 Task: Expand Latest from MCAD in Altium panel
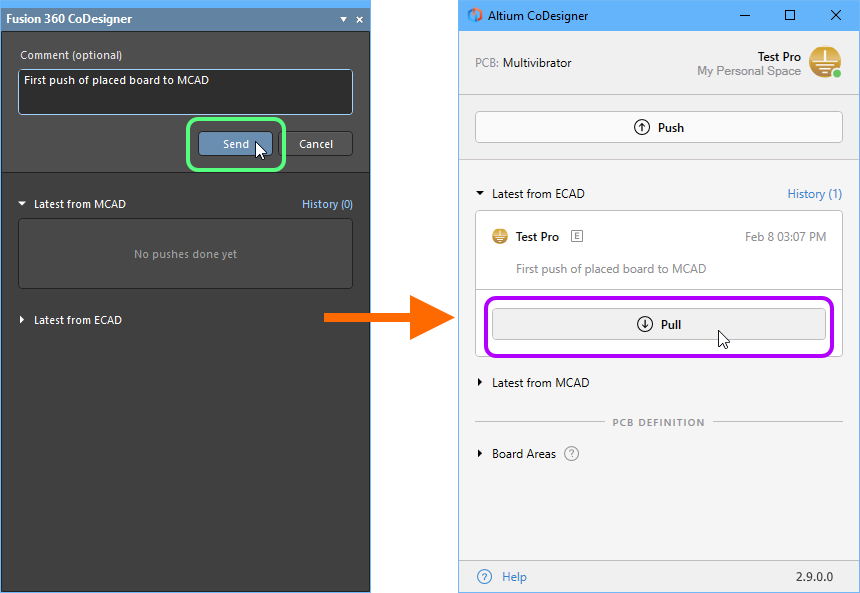point(480,383)
